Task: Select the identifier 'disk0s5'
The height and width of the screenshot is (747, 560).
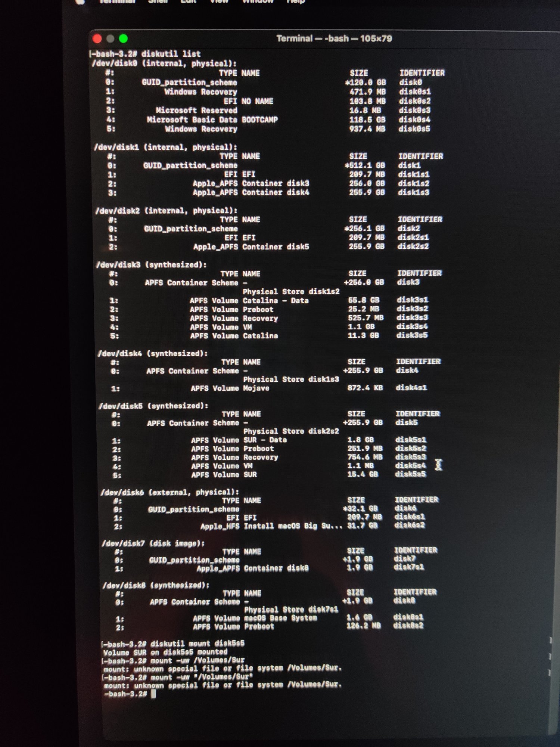Action: (414, 129)
